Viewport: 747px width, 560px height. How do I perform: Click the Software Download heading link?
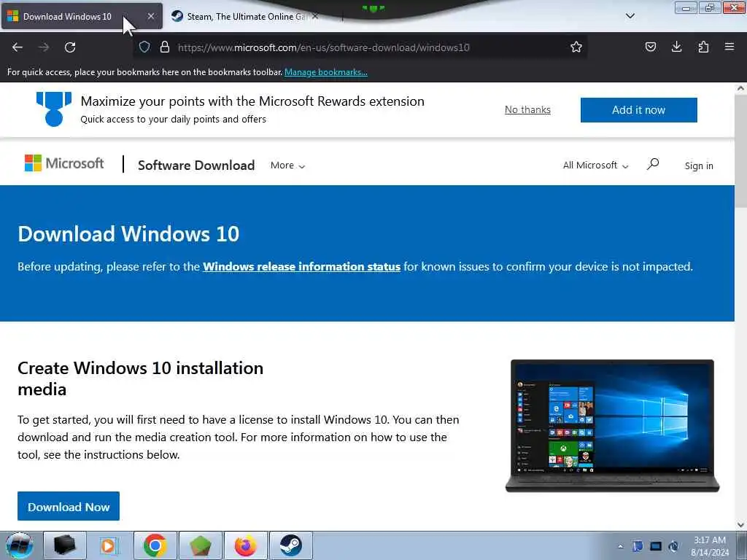tap(196, 166)
